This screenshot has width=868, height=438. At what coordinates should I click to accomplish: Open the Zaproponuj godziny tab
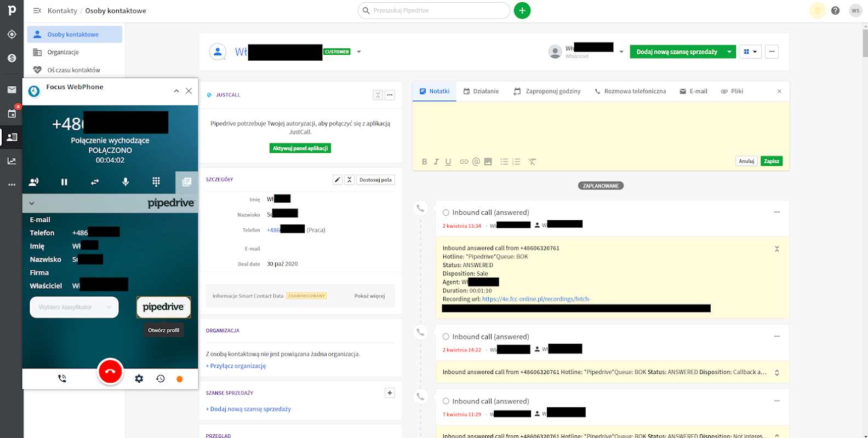tap(547, 91)
